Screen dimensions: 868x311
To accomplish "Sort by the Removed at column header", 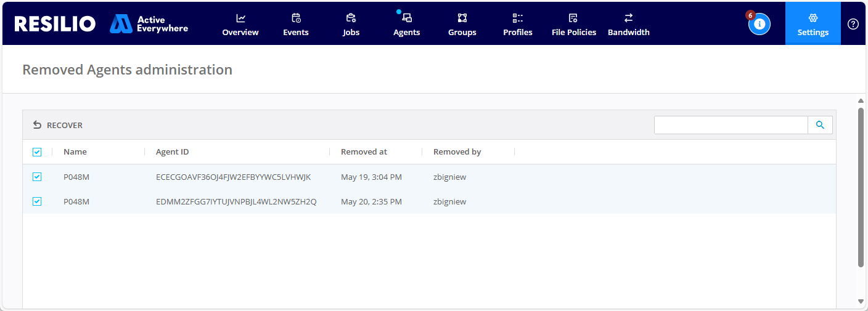I will (364, 152).
